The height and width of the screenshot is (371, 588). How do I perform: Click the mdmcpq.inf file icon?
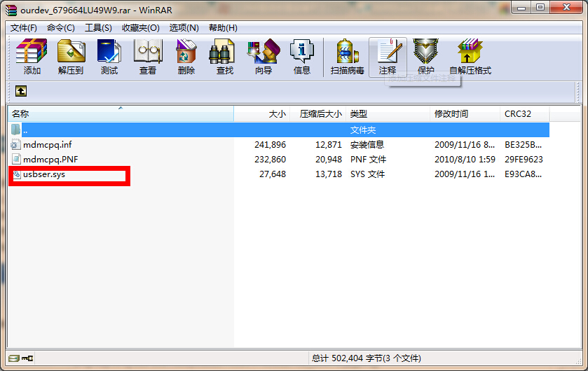pos(15,144)
